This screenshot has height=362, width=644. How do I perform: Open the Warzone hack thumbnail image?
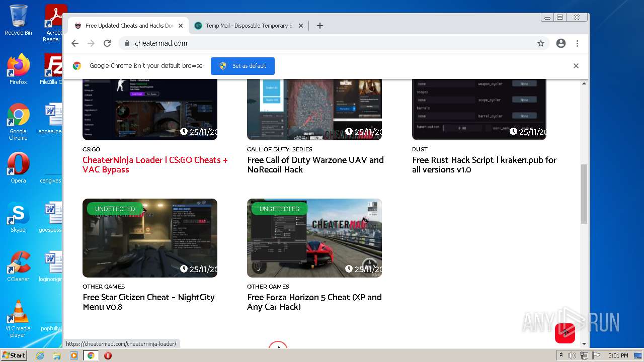[314, 110]
